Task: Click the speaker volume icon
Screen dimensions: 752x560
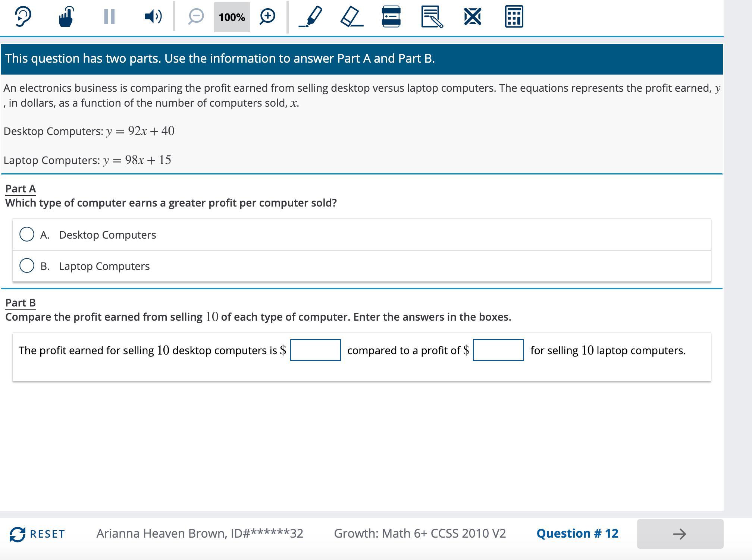Action: pos(153,17)
